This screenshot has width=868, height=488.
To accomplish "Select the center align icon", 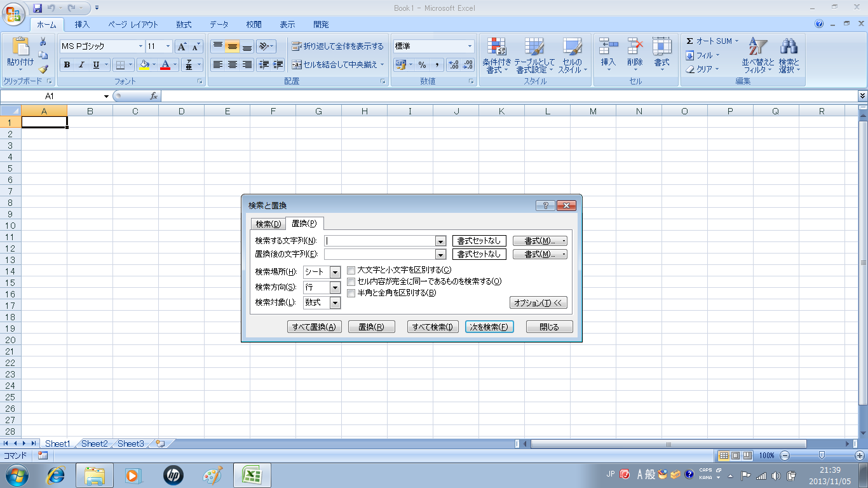I will click(x=233, y=65).
